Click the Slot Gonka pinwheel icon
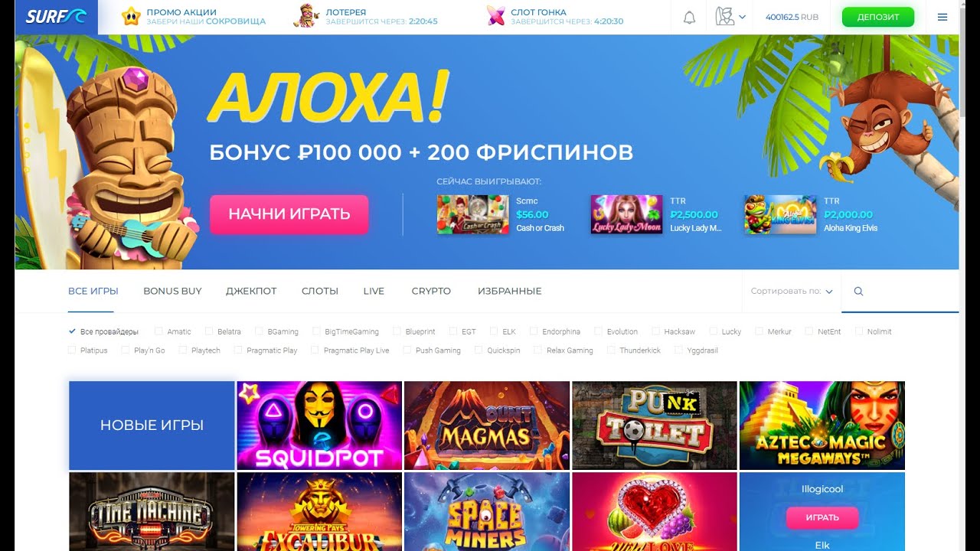This screenshot has width=980, height=551. tap(496, 16)
